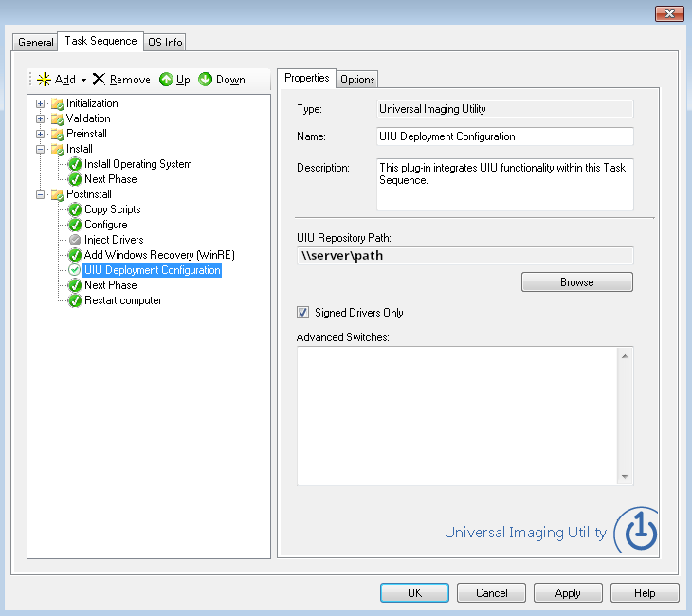Switch to the General tab
Screen dimensions: 692x616
coord(35,43)
